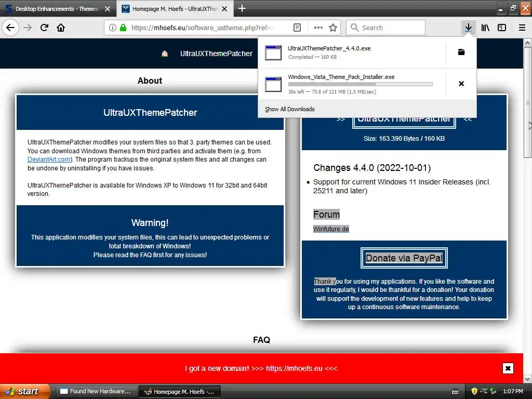Click the UltraUXThemePatcher_4.4.0.exe file icon
The image size is (532, 399).
pos(273,52)
